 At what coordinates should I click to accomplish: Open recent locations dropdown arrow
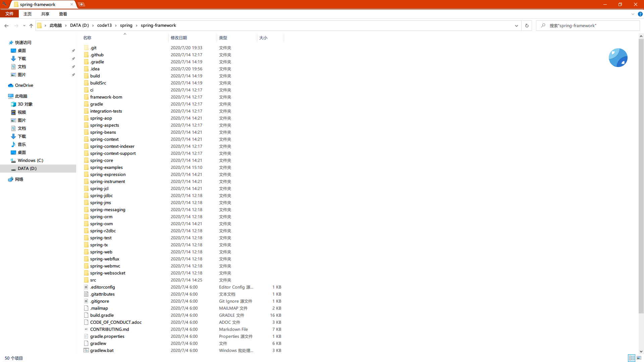point(24,25)
